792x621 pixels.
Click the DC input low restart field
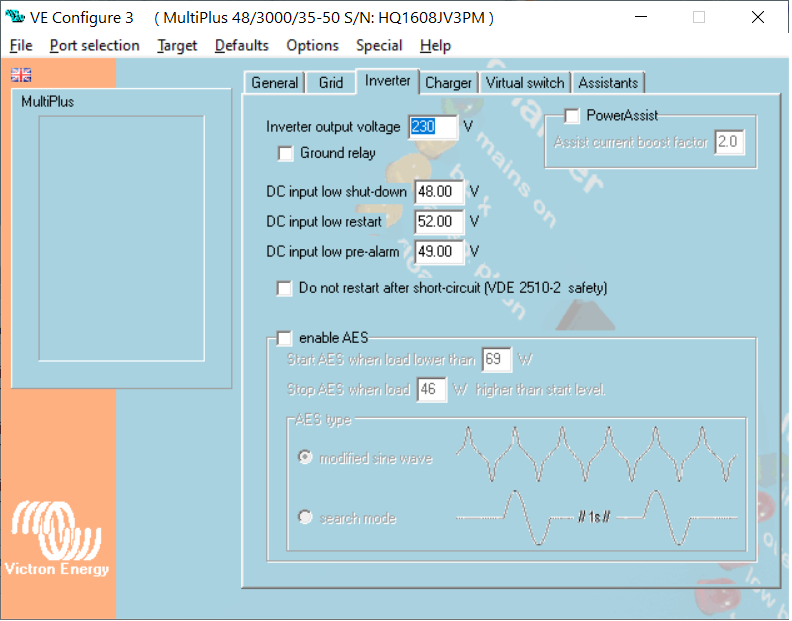pos(439,222)
